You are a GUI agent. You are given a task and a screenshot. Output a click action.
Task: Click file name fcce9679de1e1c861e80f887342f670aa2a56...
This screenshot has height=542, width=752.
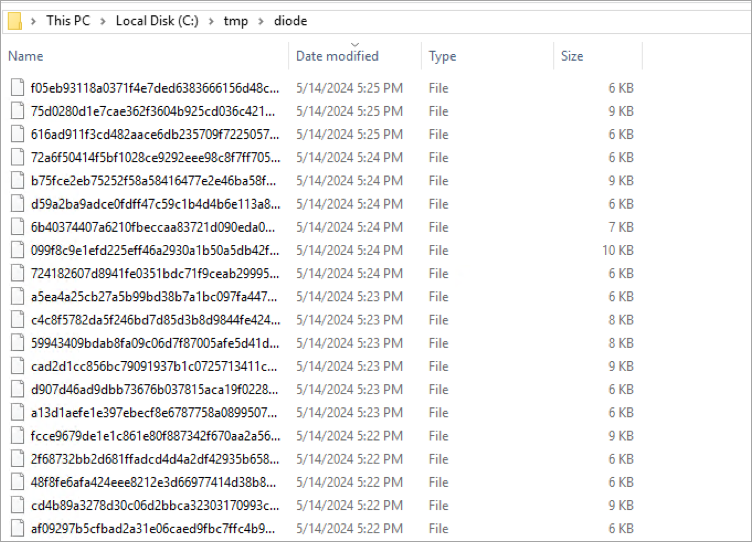(155, 436)
